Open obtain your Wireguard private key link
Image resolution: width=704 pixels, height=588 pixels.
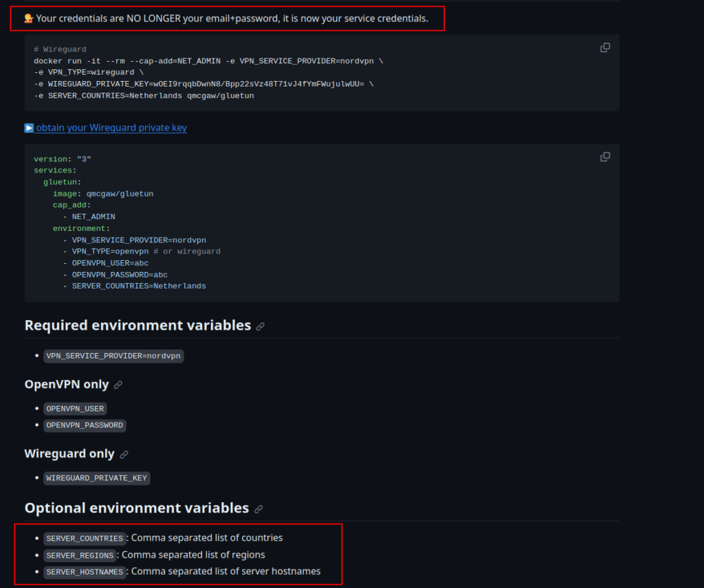click(x=111, y=128)
